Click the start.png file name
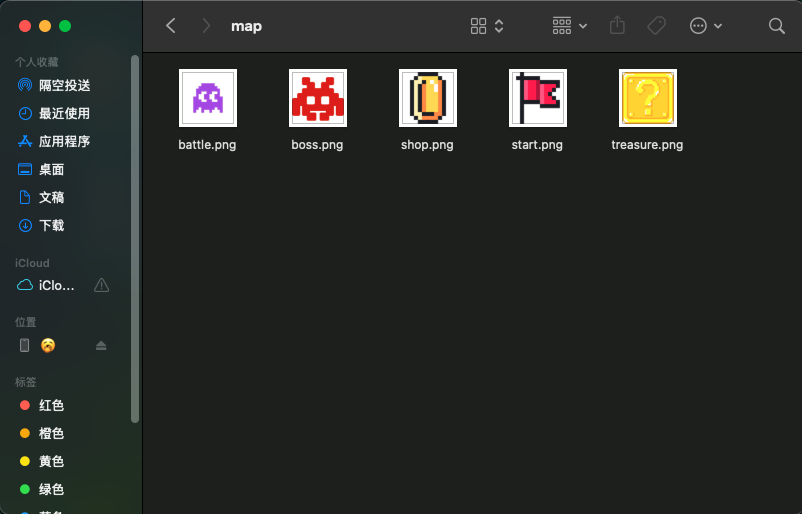 (537, 145)
